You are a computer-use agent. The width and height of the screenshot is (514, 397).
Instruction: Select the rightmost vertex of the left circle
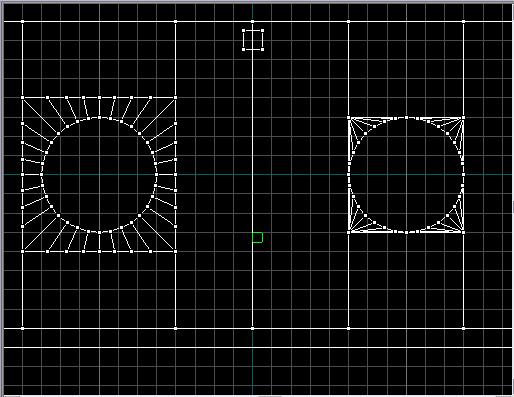tap(157, 174)
